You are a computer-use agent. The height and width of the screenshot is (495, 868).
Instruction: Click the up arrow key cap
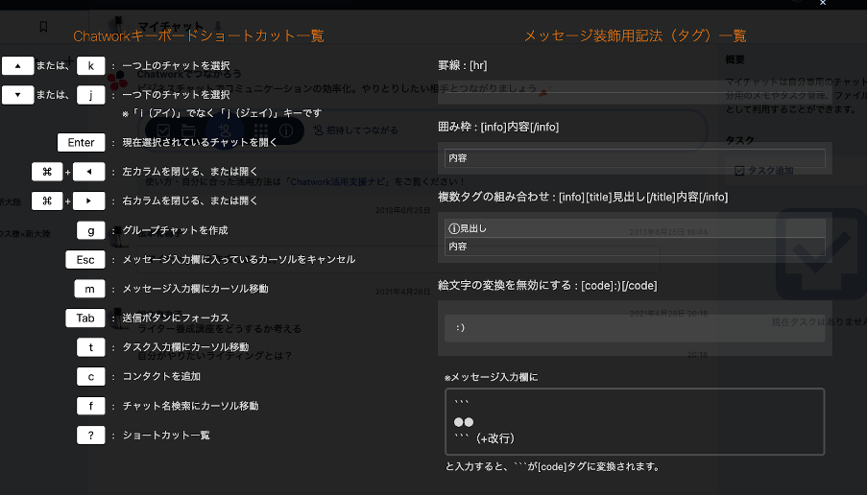coord(17,66)
